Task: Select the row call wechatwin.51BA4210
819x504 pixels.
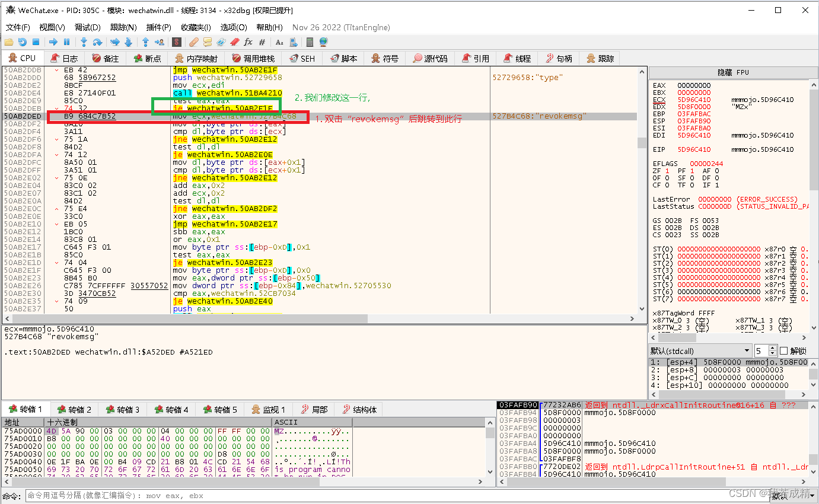Action: point(320,93)
